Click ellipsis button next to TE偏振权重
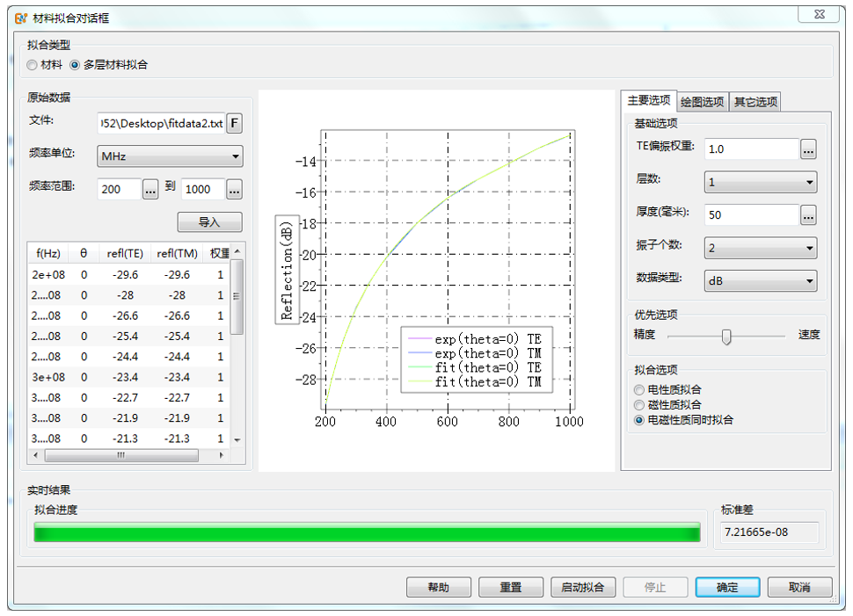Image resolution: width=853 pixels, height=616 pixels. [808, 149]
